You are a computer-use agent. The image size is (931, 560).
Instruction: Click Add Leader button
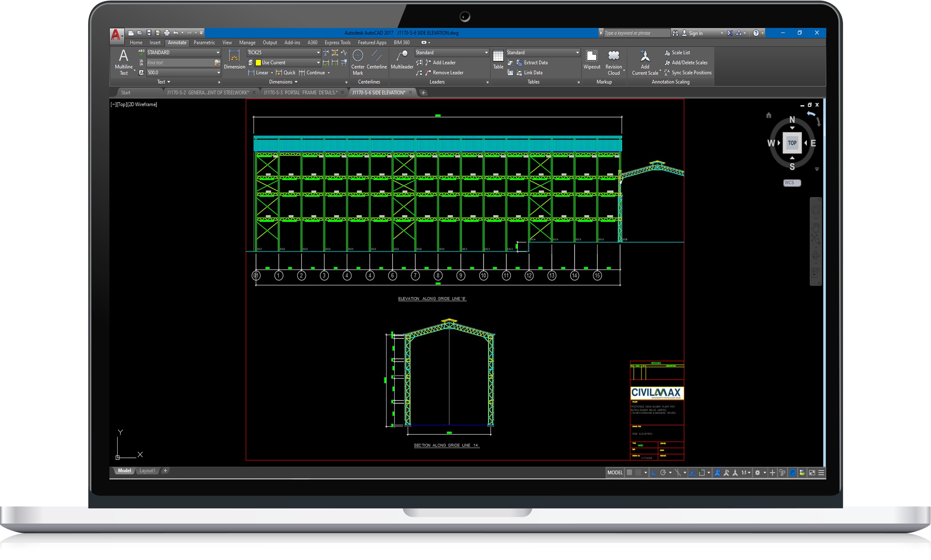click(444, 62)
